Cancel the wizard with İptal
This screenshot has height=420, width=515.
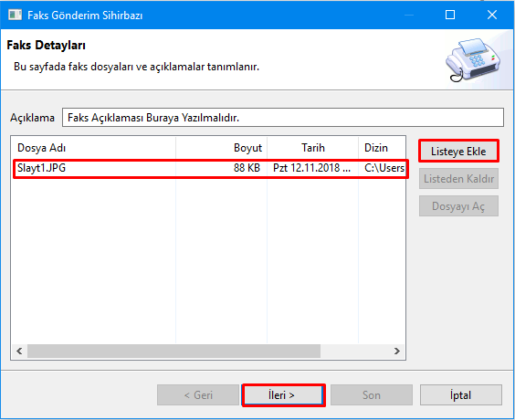tap(461, 395)
